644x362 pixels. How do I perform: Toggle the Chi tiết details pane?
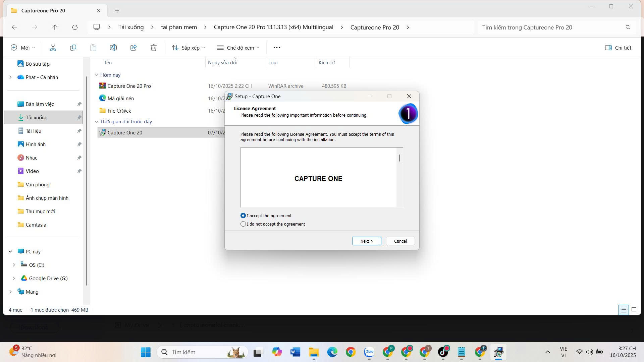coord(618,48)
